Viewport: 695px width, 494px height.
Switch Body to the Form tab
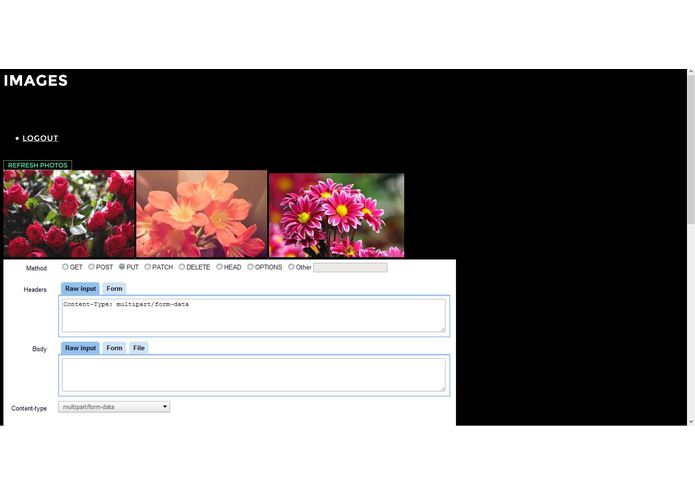pyautogui.click(x=114, y=348)
